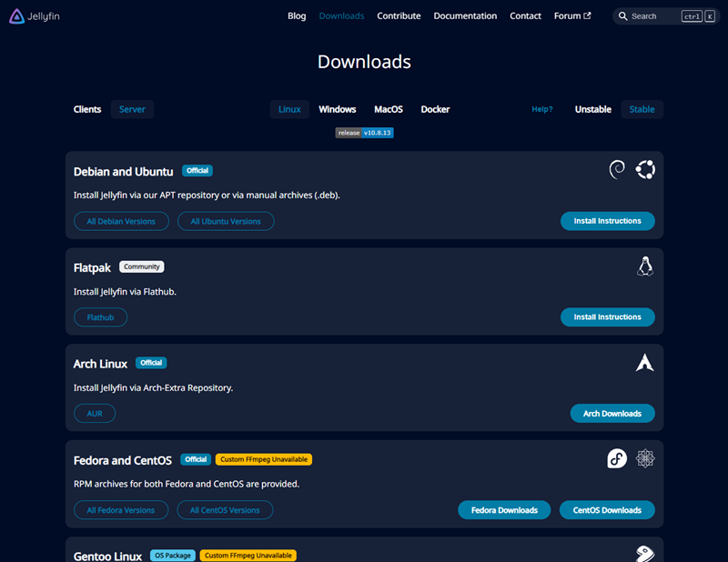Switch to Unstable release channel
Image resolution: width=728 pixels, height=562 pixels.
pos(592,109)
